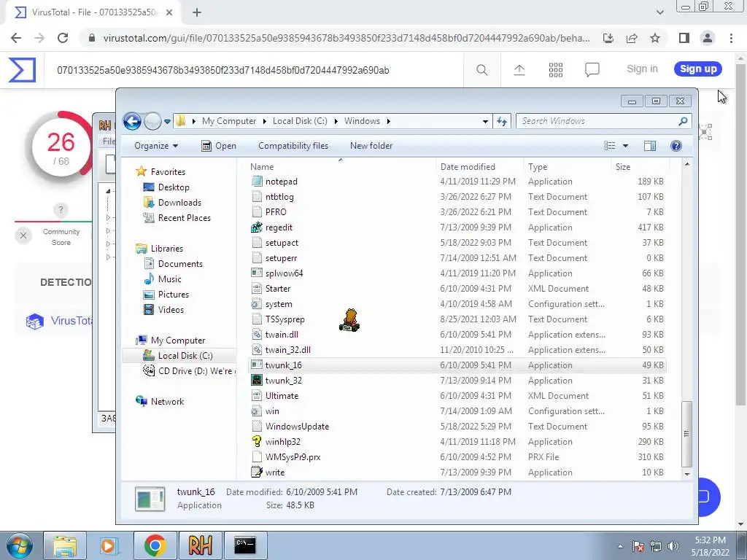This screenshot has width=747, height=560.
Task: Open the view options dropdown arrow
Action: (625, 146)
